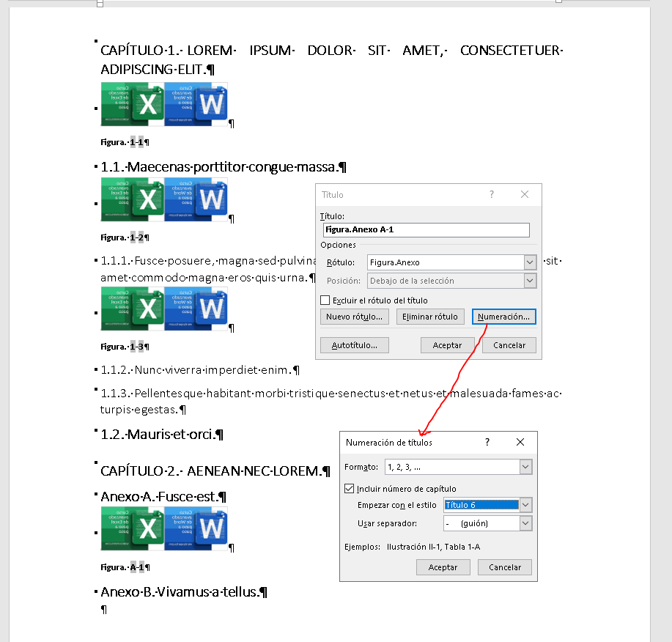Viewport: 672px width, 642px height.
Task: Open the Formato dropdown with 1, 2, 3
Action: 525,467
